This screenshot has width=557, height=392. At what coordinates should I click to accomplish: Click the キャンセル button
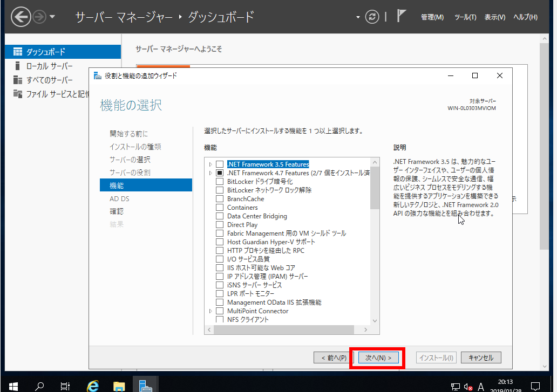[481, 357]
